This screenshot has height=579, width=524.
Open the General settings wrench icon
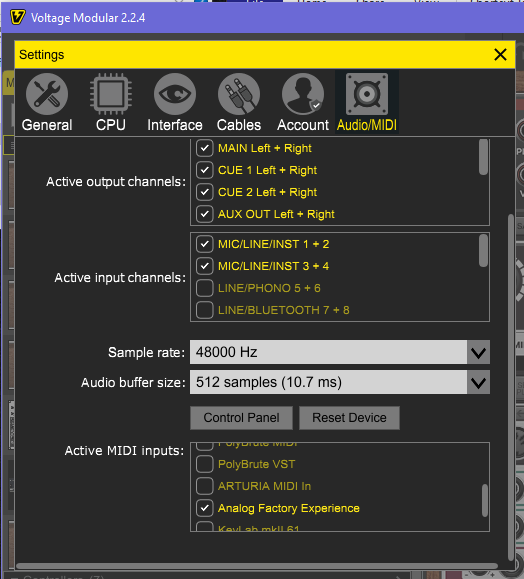click(47, 94)
